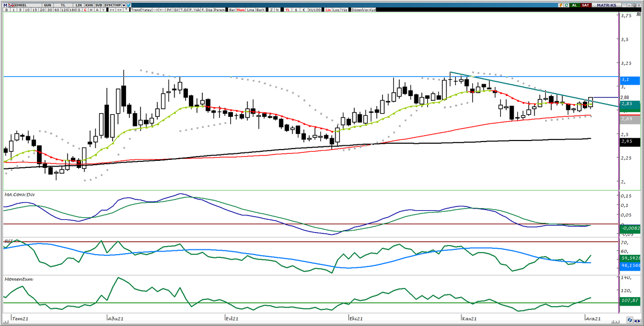Open the SYM menu

pos(108,4)
